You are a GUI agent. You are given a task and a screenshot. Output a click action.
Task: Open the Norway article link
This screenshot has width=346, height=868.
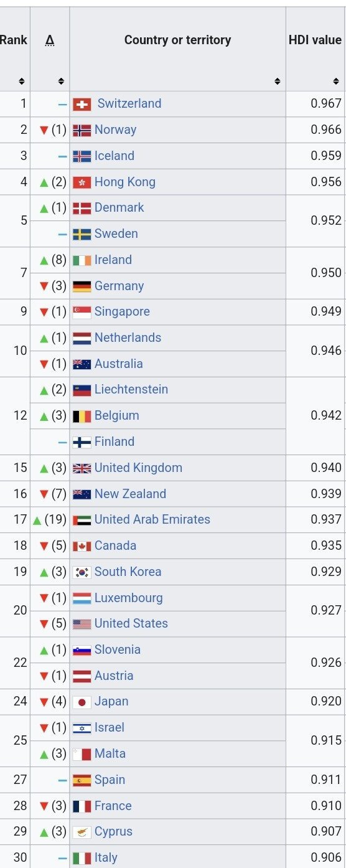coord(115,130)
